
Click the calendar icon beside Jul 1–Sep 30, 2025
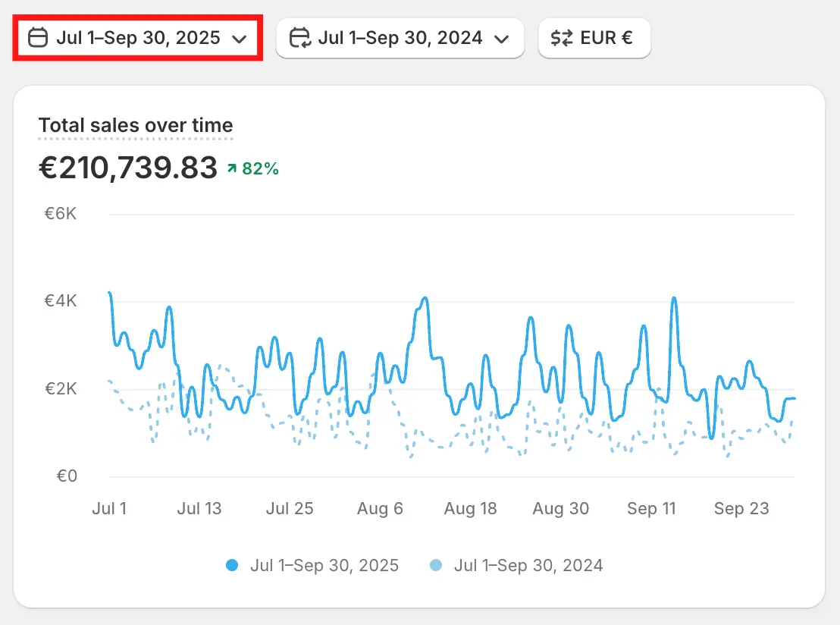[x=37, y=38]
